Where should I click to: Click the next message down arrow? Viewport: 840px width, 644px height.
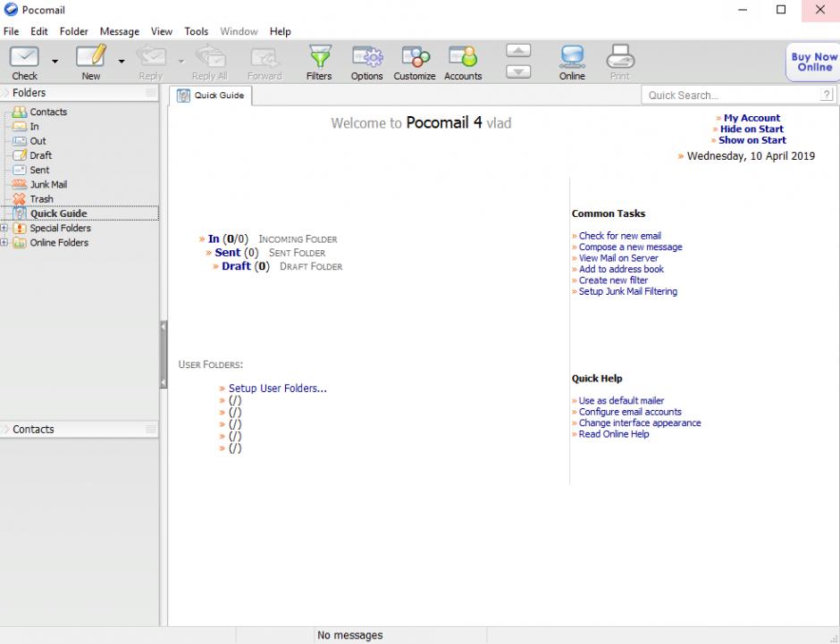518,71
